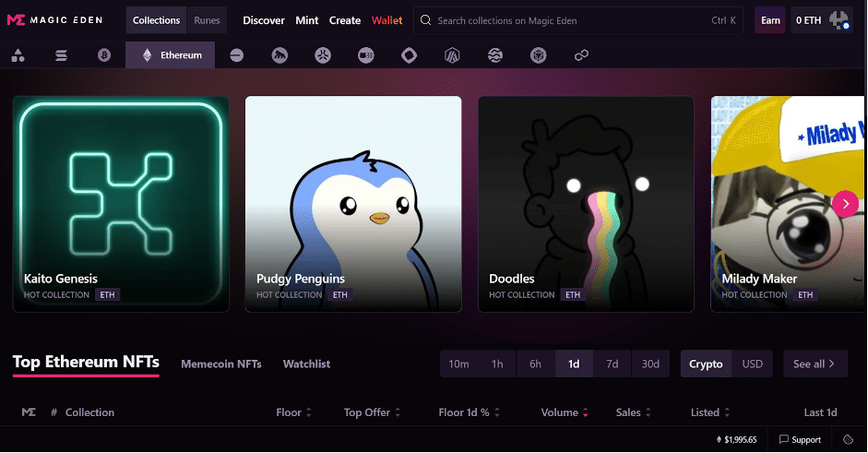This screenshot has height=453, width=868.
Task: Show prices in USD
Action: click(753, 364)
